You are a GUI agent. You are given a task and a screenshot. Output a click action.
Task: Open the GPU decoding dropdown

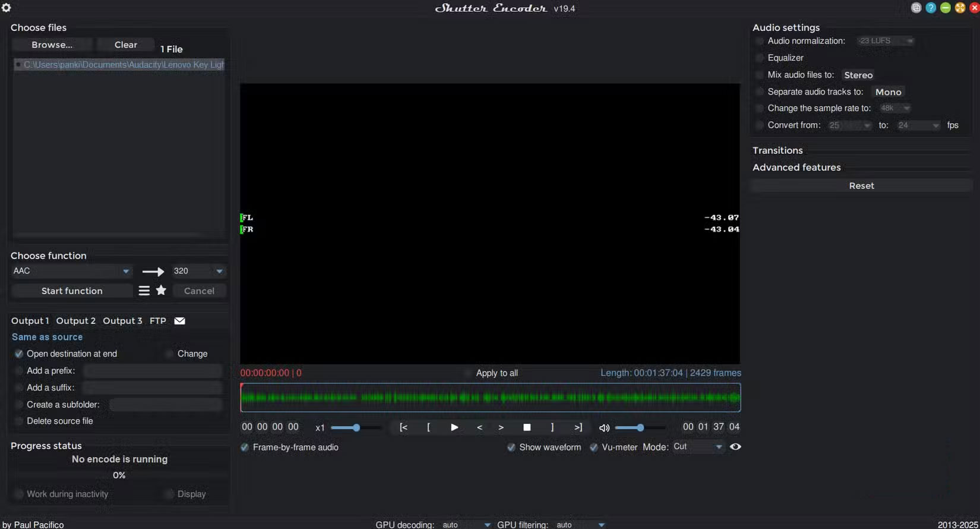click(x=467, y=525)
